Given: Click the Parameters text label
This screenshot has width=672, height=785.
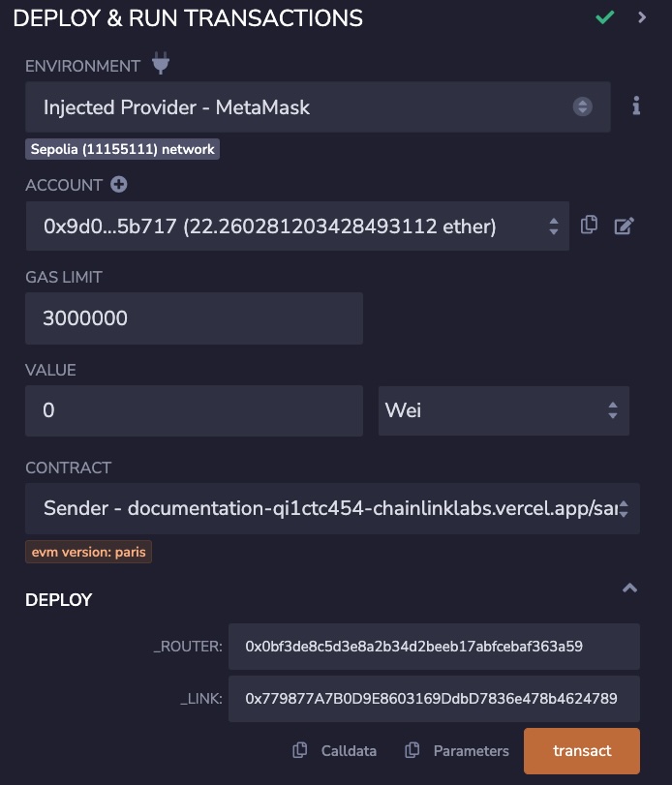Looking at the screenshot, I should 472,751.
